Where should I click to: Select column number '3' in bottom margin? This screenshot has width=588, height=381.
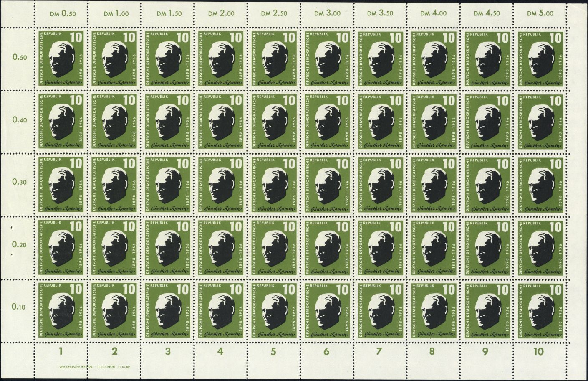click(x=168, y=351)
